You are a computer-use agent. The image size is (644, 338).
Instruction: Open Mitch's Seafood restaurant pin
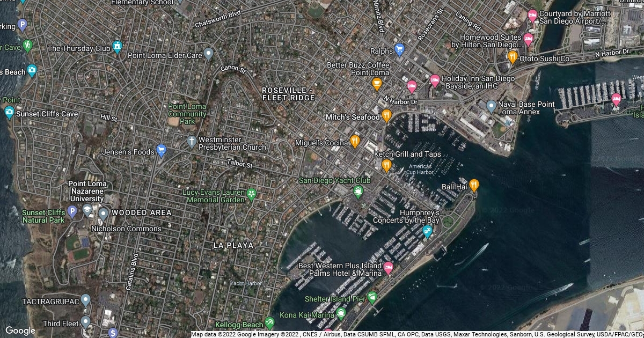[x=386, y=116]
